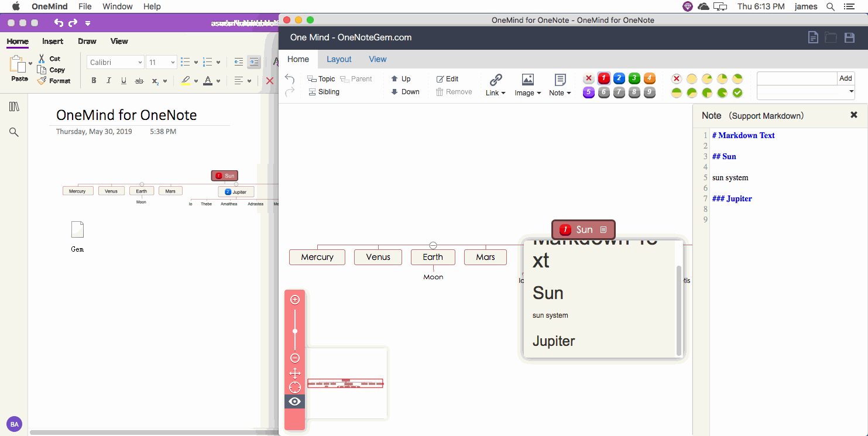Click new document icon in OneMind header
This screenshot has width=868, height=436.
point(813,37)
